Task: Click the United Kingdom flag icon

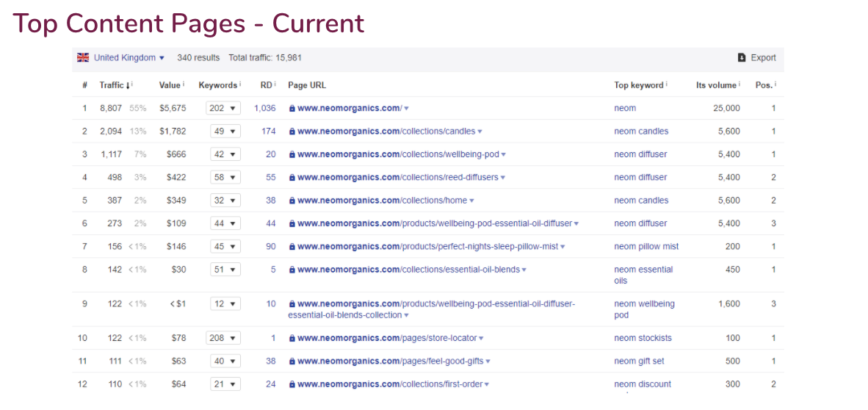Action: [83, 57]
